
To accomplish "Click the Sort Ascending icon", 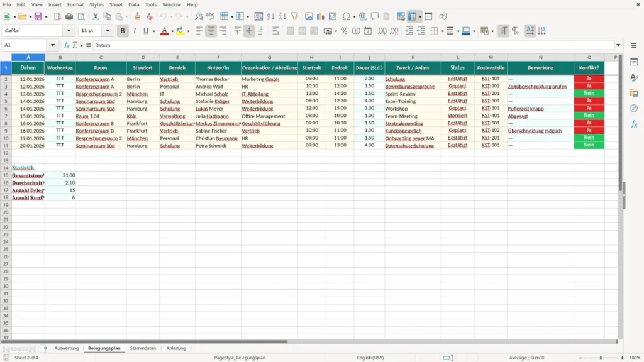I will point(270,16).
